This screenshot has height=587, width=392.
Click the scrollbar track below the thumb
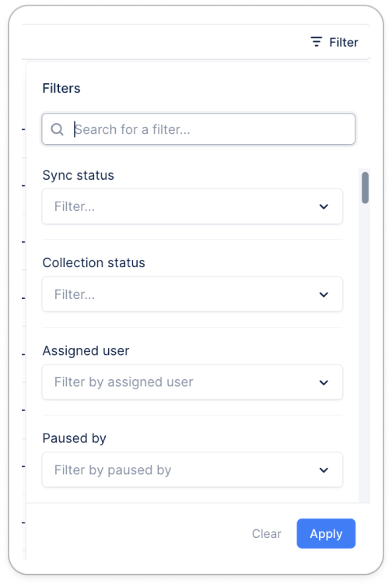365,352
